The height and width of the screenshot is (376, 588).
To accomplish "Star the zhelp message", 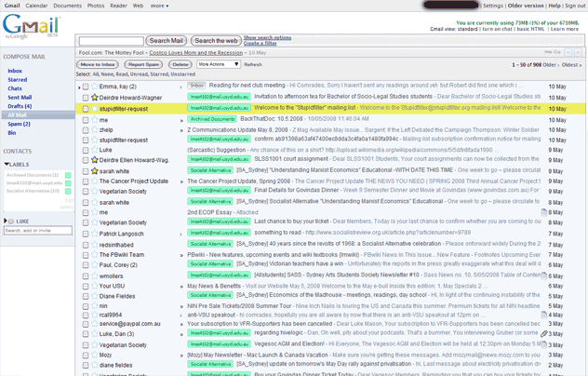I will coord(95,130).
